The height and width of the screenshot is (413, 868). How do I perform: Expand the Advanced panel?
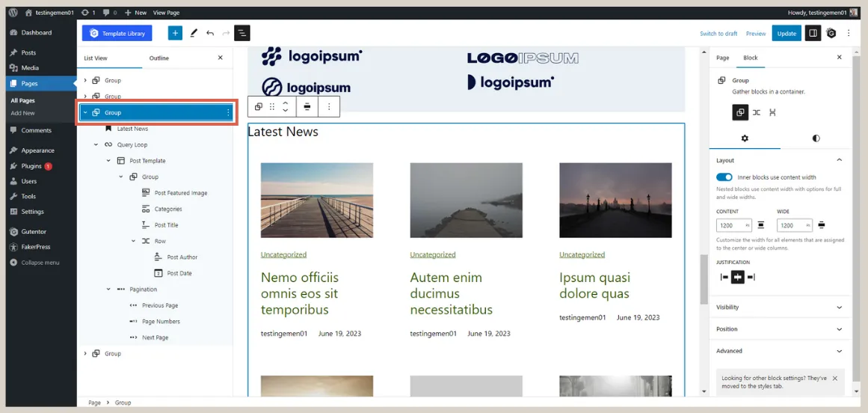[x=780, y=351]
